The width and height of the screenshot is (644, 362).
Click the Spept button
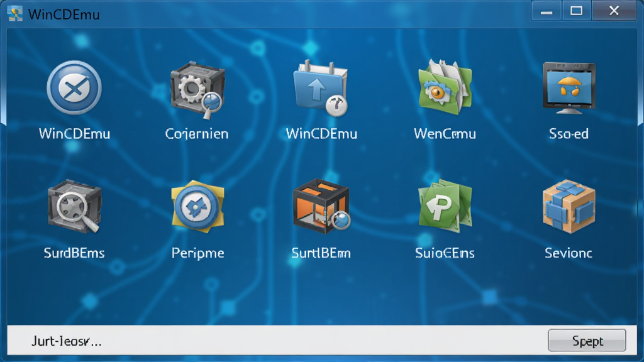click(x=587, y=340)
